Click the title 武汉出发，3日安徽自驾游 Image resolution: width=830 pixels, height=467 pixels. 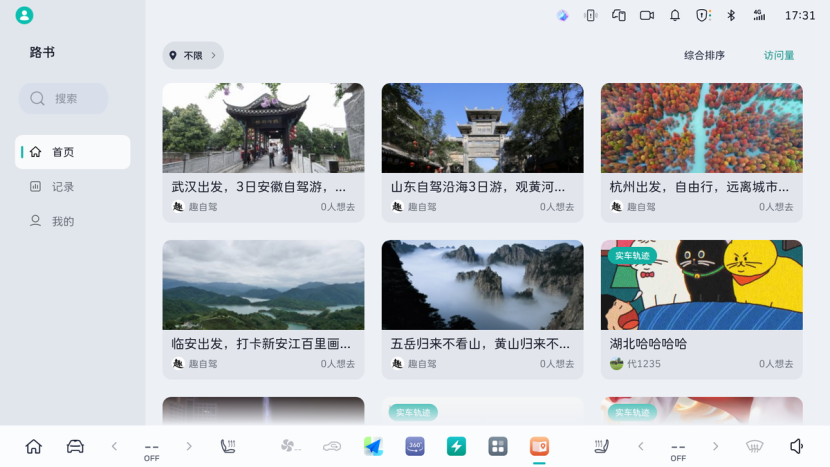click(x=258, y=187)
